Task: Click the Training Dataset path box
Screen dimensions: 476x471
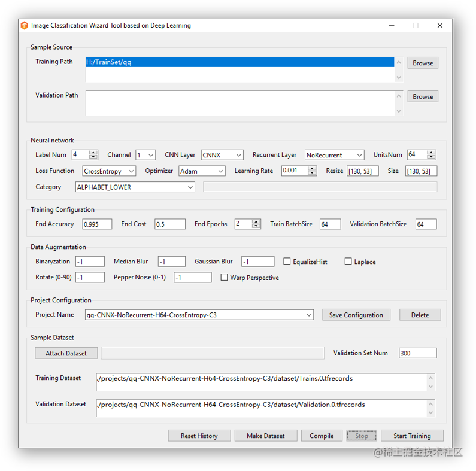Action: pyautogui.click(x=261, y=382)
